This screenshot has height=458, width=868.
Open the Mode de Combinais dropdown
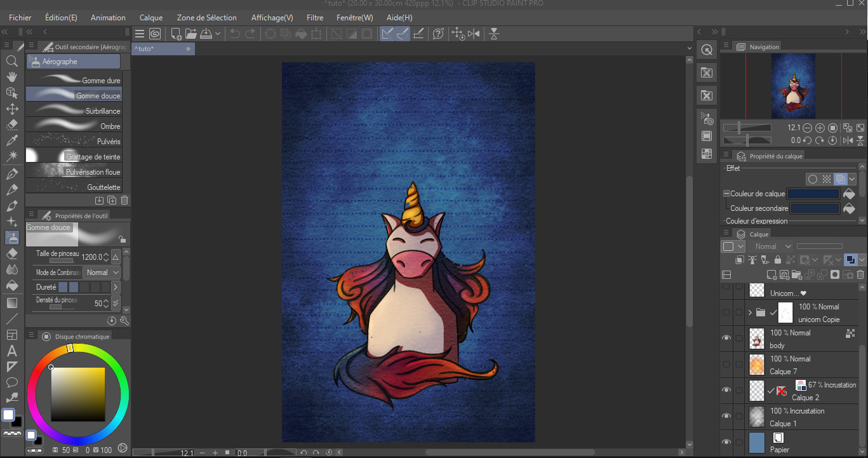tap(101, 272)
